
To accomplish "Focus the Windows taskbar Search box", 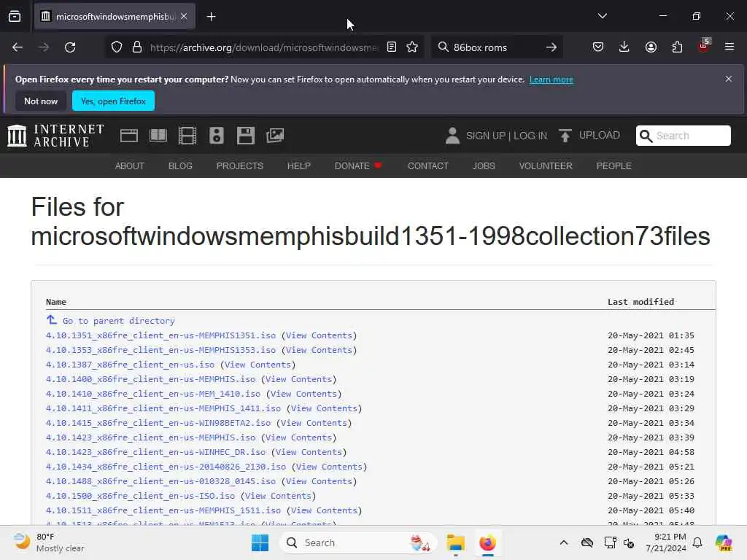I will (x=357, y=542).
